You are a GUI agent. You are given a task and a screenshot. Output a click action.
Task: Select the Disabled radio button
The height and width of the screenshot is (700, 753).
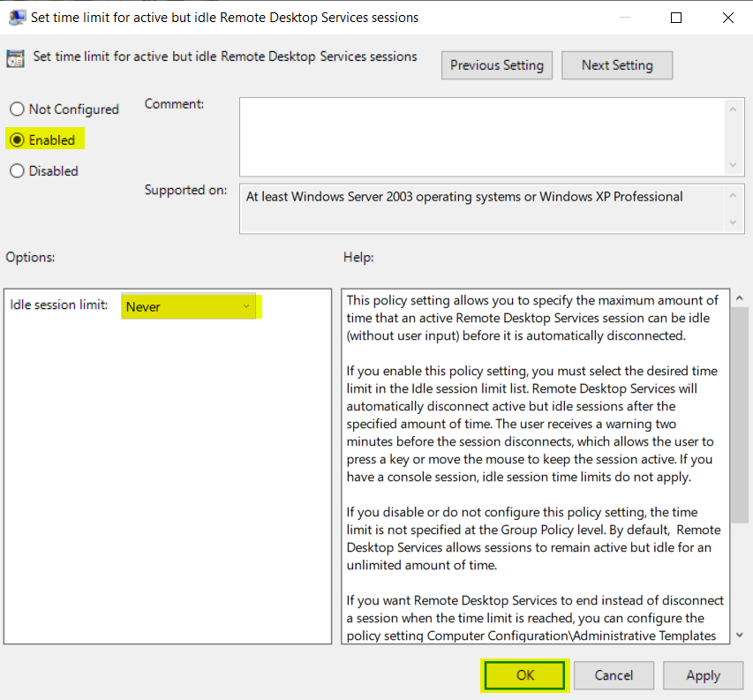pos(16,170)
